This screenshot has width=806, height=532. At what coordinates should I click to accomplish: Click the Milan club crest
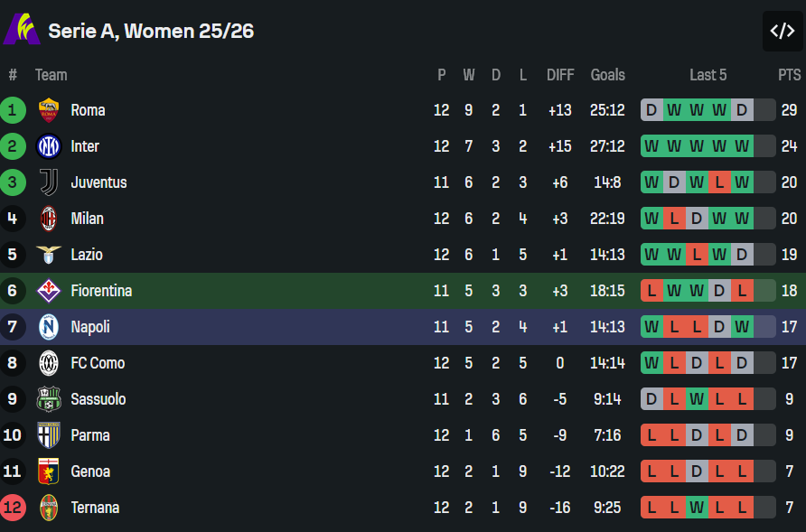click(x=49, y=219)
